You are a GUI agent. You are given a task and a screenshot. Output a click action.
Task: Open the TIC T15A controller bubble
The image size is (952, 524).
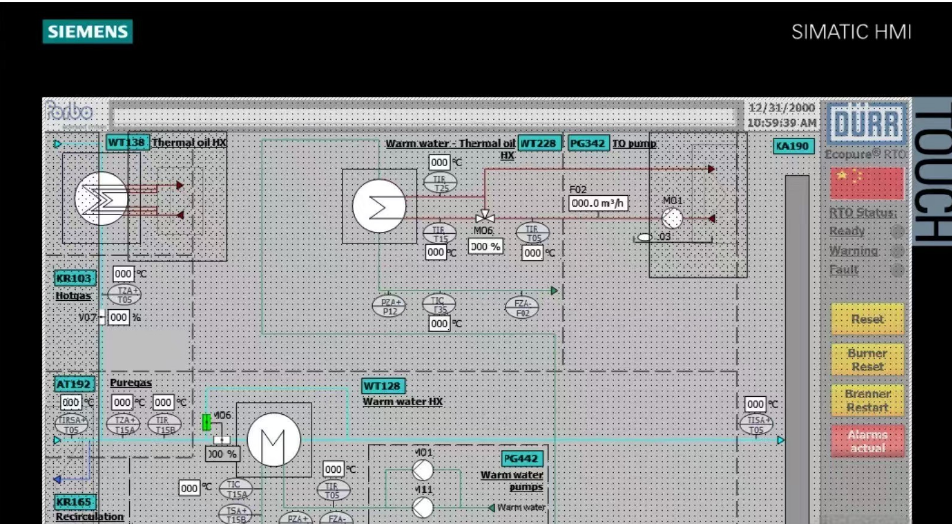[236, 489]
